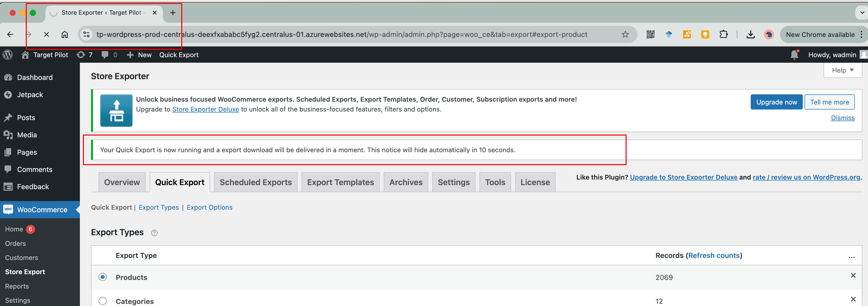Expand the Export Options section
This screenshot has width=868, height=306.
click(x=209, y=207)
